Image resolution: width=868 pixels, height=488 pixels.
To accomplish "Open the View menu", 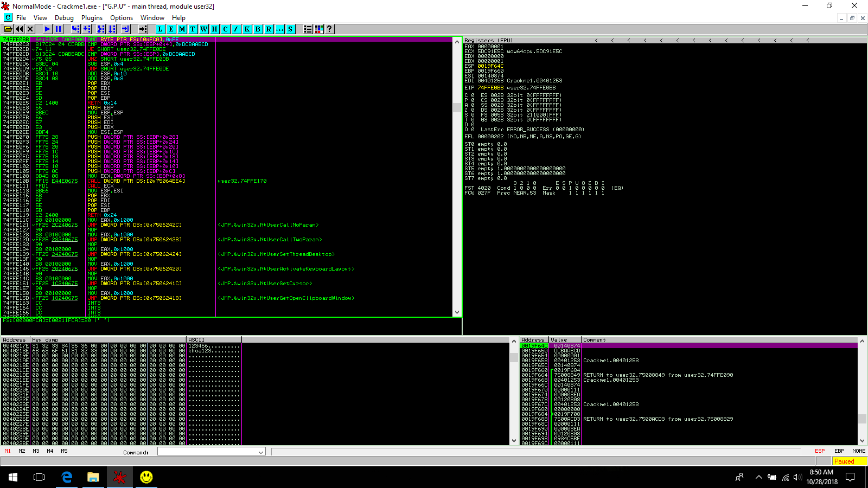I will [x=41, y=18].
